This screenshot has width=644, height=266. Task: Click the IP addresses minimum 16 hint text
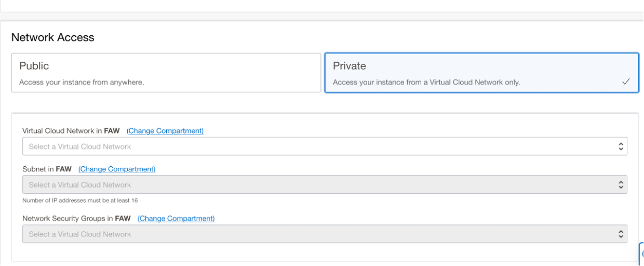point(80,201)
